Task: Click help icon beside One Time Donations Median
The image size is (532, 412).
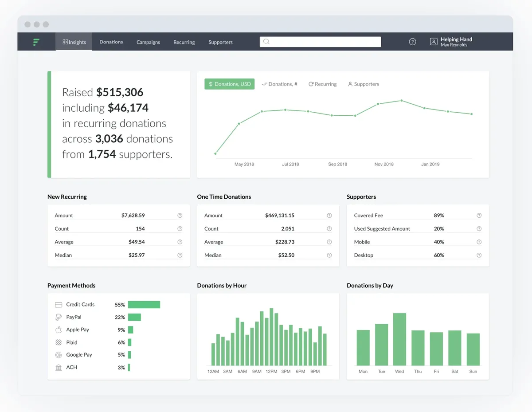Action: 329,255
